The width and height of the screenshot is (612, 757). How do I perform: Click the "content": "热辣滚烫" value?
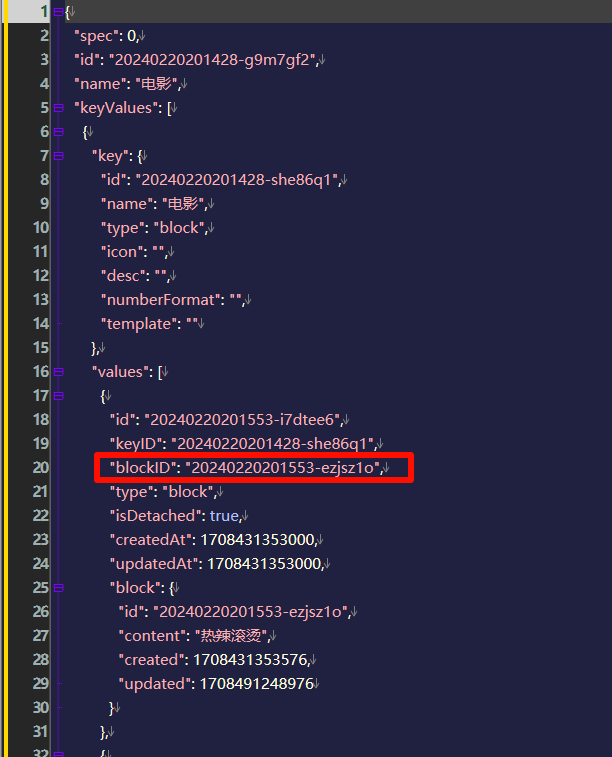pyautogui.click(x=231, y=636)
